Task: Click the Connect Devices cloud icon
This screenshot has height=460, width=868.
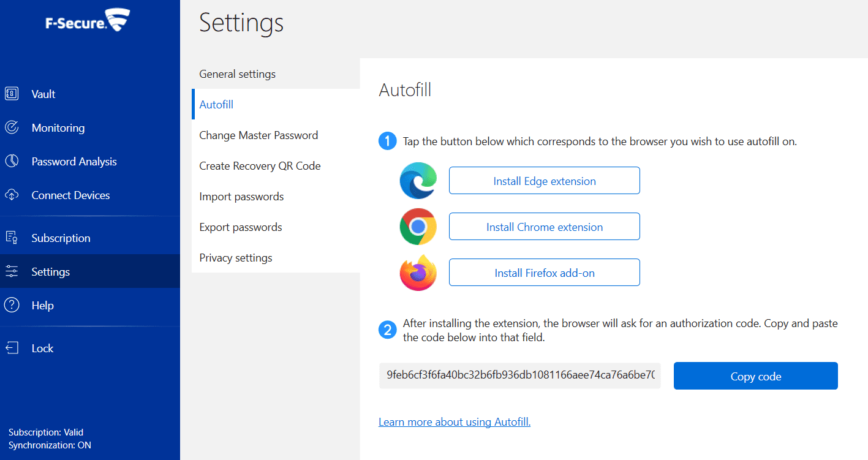Action: [x=12, y=195]
